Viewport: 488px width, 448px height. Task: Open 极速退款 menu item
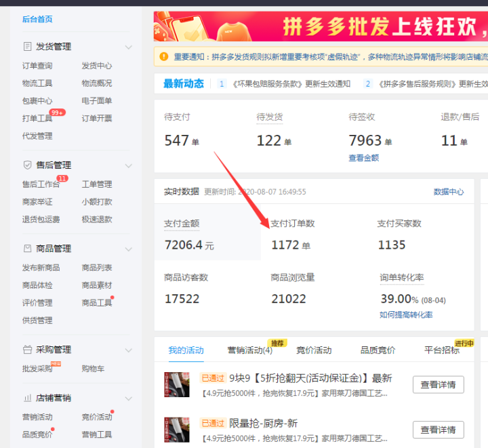[97, 220]
